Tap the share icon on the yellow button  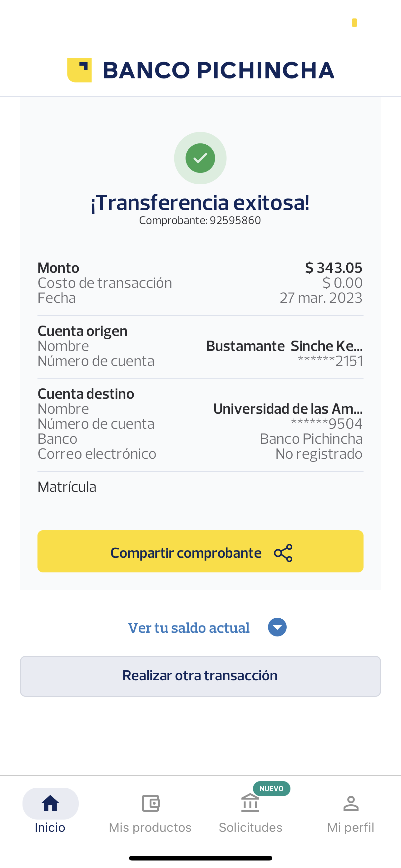tap(283, 553)
